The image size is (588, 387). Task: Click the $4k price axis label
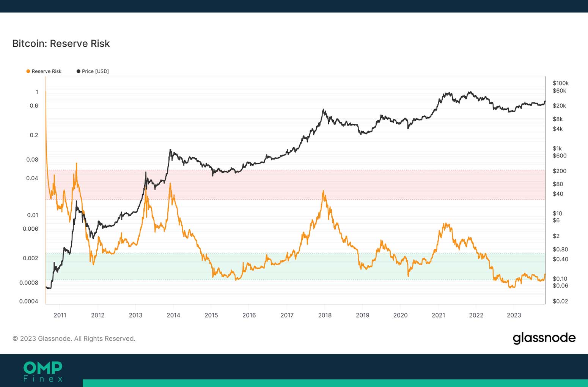click(558, 129)
